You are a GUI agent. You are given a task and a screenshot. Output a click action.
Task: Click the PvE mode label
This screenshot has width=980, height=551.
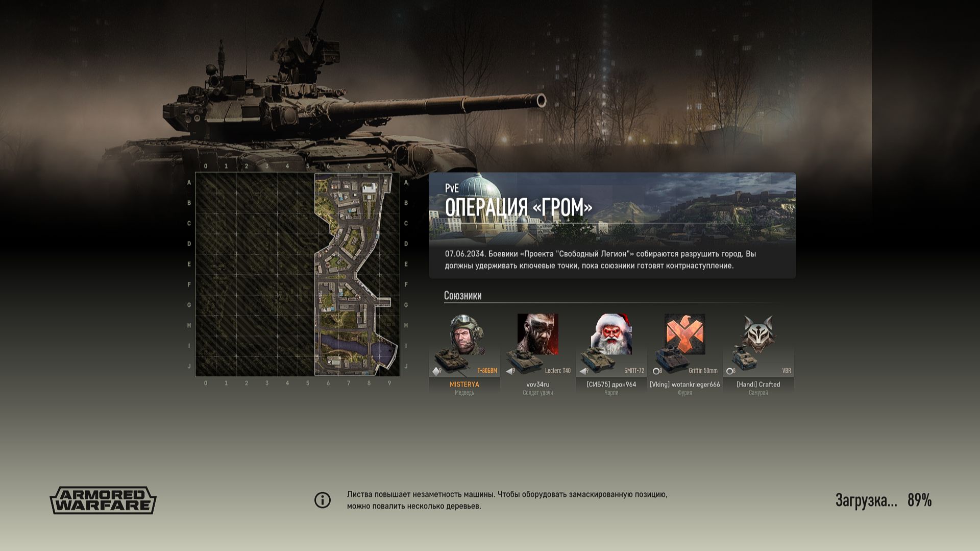point(452,188)
